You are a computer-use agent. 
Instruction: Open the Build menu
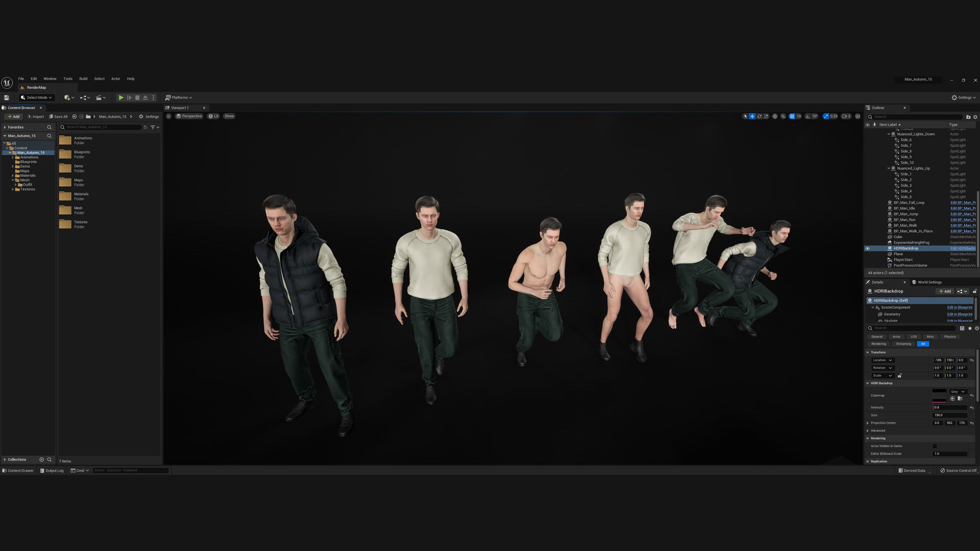[83, 79]
